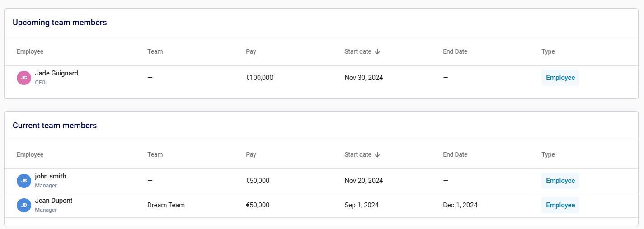Open john smith's employee profile

click(51, 176)
